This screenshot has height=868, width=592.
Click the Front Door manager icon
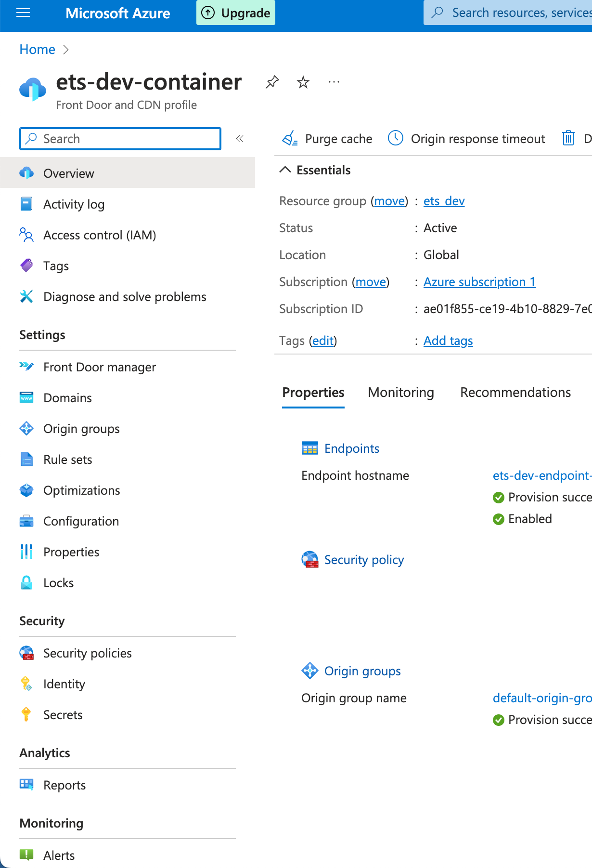click(26, 367)
